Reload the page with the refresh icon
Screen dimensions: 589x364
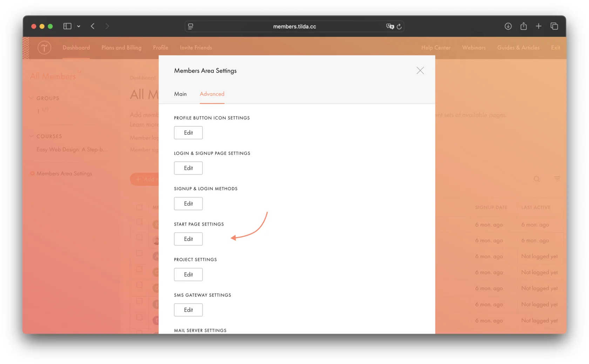[399, 26]
